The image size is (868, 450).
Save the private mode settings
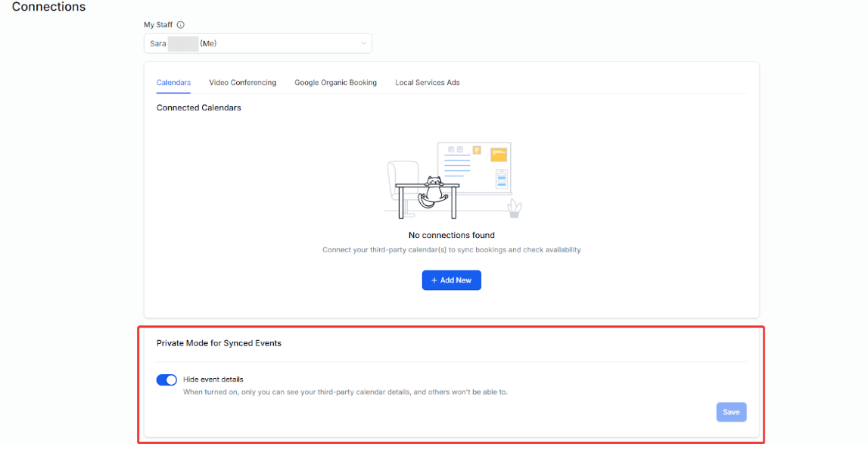pos(731,412)
